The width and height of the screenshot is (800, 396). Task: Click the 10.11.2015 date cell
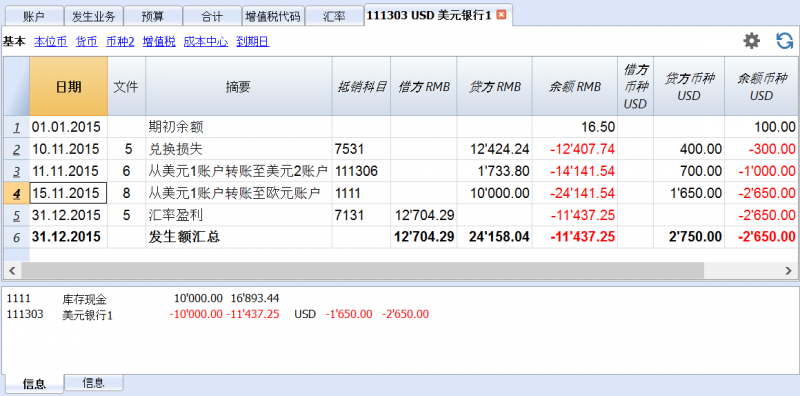68,149
